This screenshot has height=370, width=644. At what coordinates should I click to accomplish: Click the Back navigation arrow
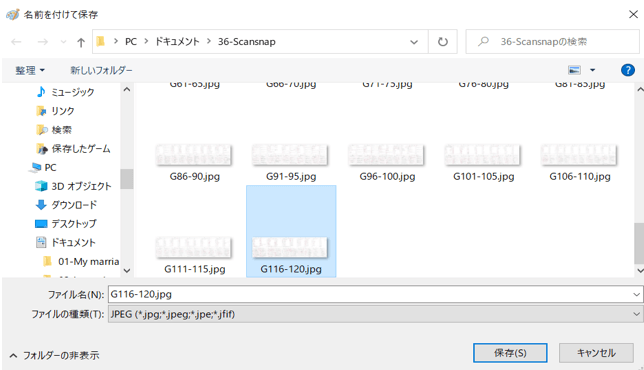pos(16,42)
